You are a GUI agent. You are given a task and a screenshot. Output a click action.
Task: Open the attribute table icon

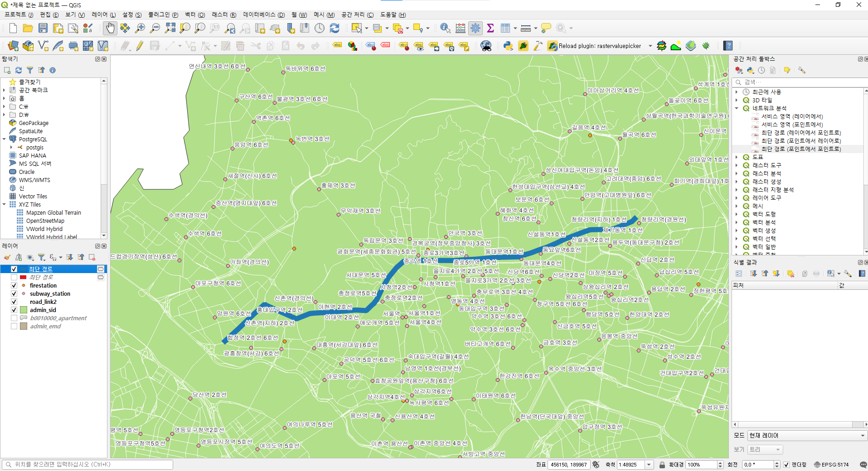pyautogui.click(x=505, y=28)
